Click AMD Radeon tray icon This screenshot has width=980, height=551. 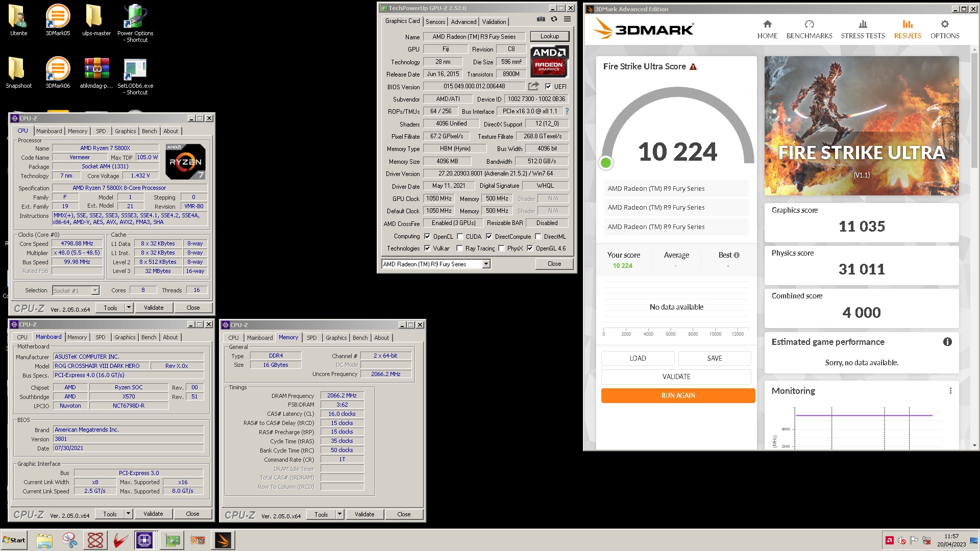(x=889, y=541)
